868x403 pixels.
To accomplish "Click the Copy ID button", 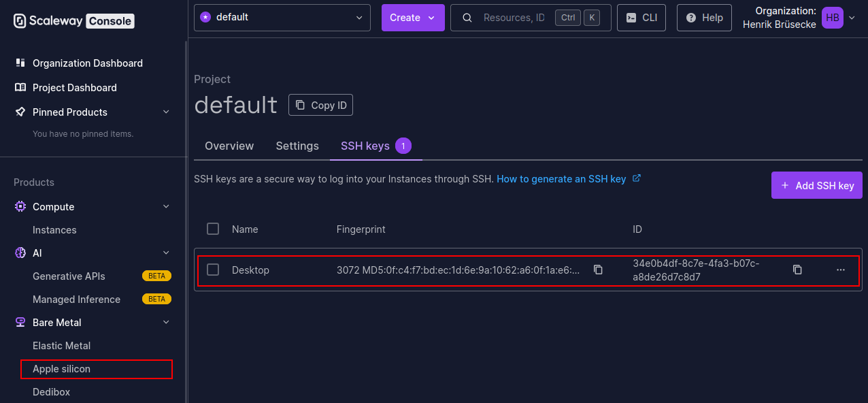I will point(320,105).
